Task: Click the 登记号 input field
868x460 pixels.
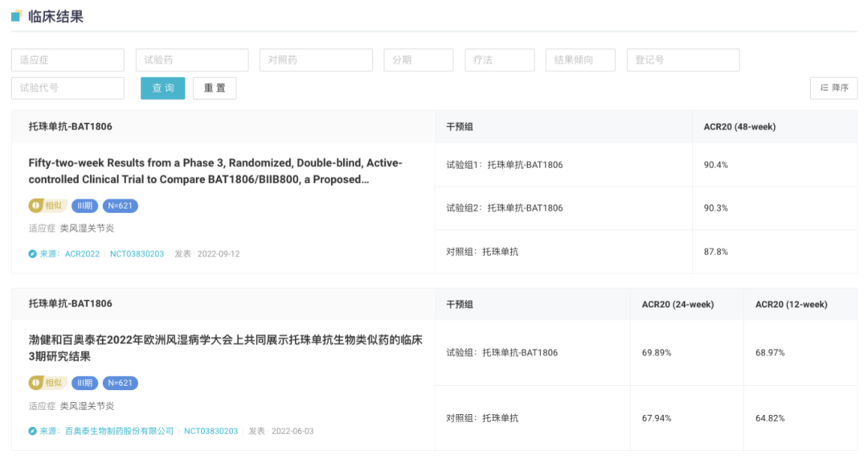Action: click(x=683, y=60)
